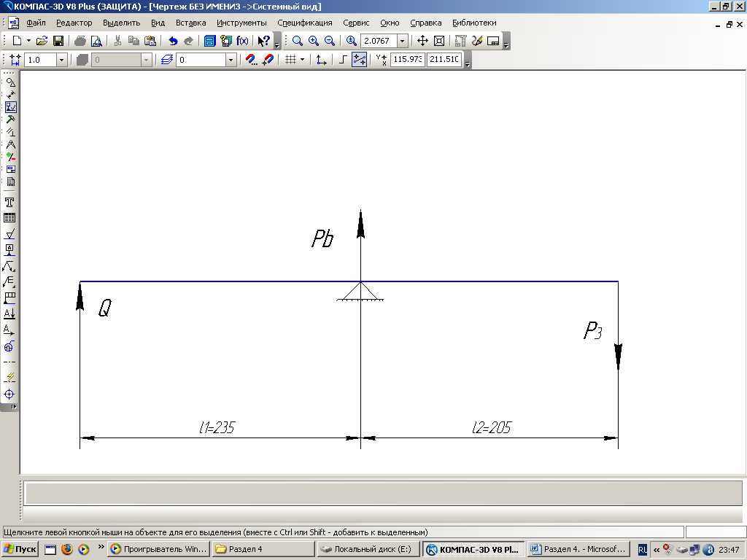747x560 pixels.
Task: Expand the layer number 0 dropdown
Action: point(231,60)
